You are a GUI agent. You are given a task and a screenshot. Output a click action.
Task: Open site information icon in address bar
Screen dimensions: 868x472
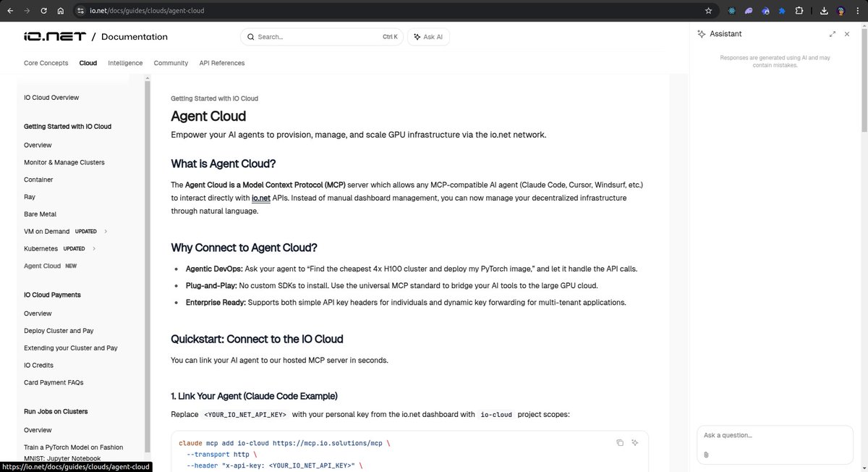pos(80,11)
